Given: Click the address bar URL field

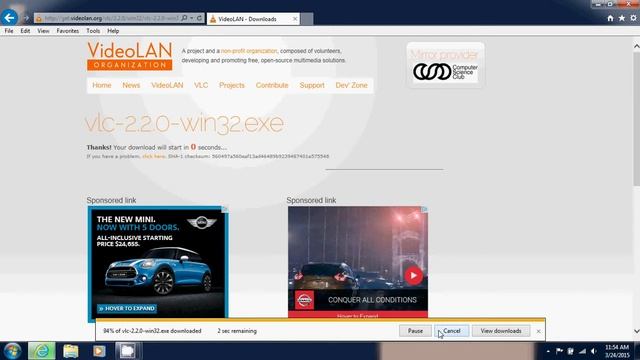Looking at the screenshot, I should pyautogui.click(x=110, y=18).
